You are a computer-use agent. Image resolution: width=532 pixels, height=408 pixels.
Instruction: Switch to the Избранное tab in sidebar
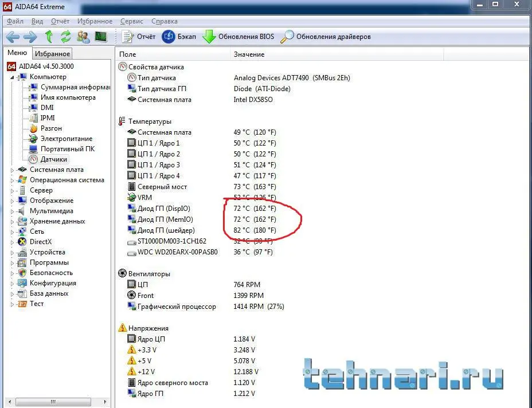click(x=52, y=54)
